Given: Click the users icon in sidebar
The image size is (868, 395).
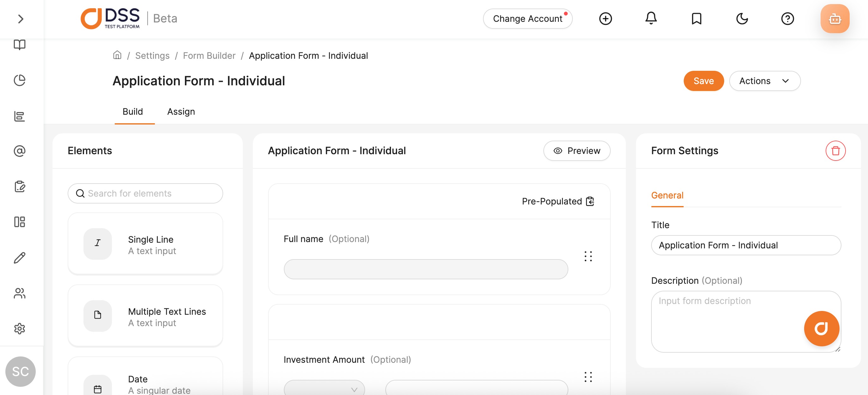Looking at the screenshot, I should [x=20, y=293].
